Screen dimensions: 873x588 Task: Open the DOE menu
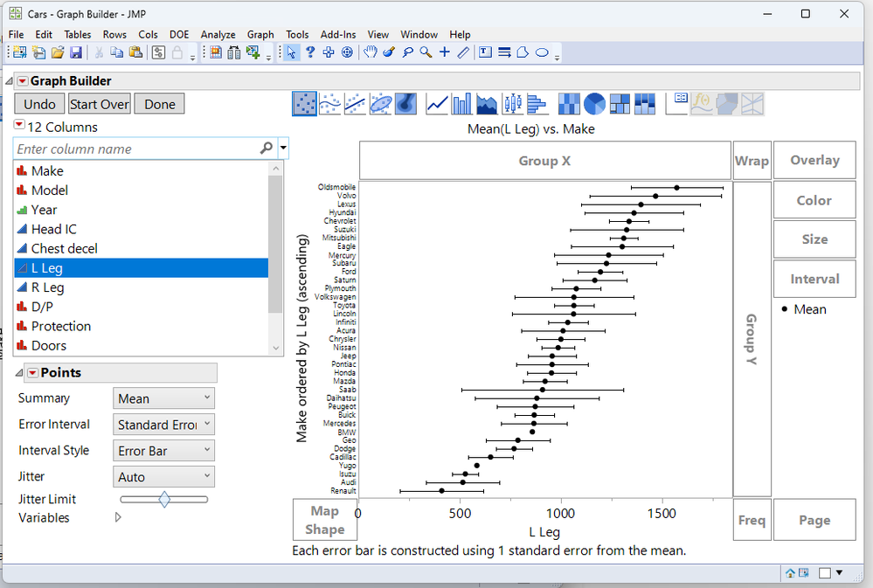tap(179, 35)
